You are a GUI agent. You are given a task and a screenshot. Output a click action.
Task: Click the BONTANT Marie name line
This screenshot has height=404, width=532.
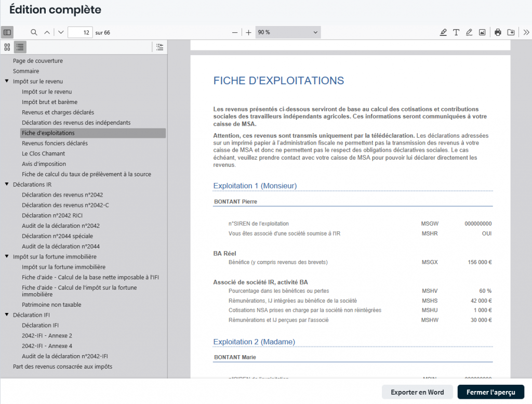235,357
